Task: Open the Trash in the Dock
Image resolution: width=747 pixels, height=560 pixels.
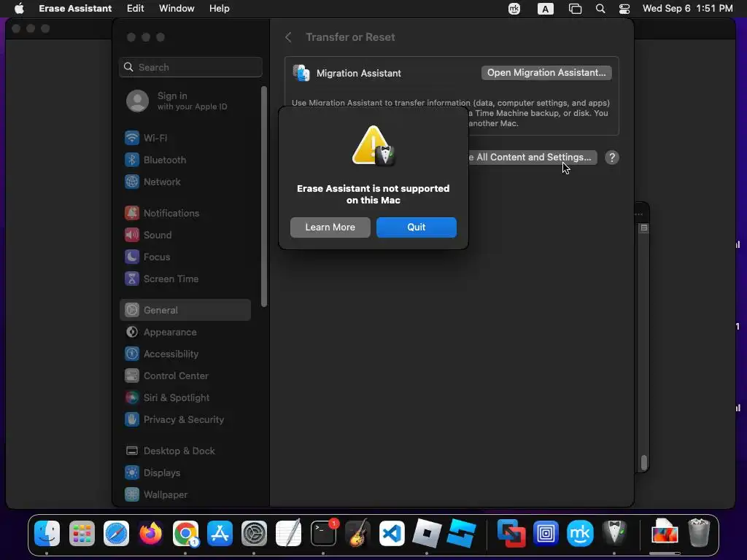Action: 699,533
